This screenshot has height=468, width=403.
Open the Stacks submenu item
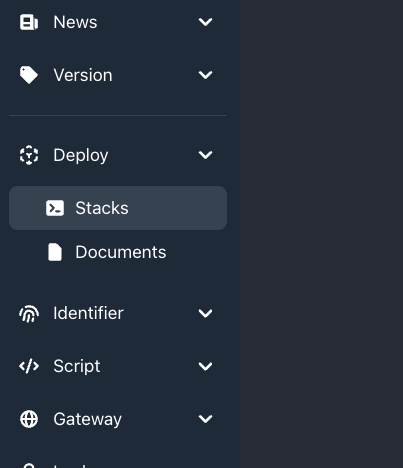click(118, 208)
